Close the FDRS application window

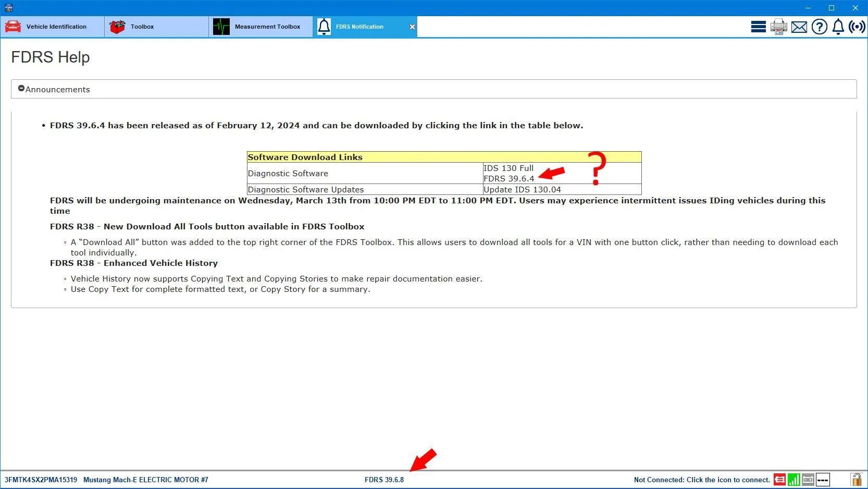855,8
